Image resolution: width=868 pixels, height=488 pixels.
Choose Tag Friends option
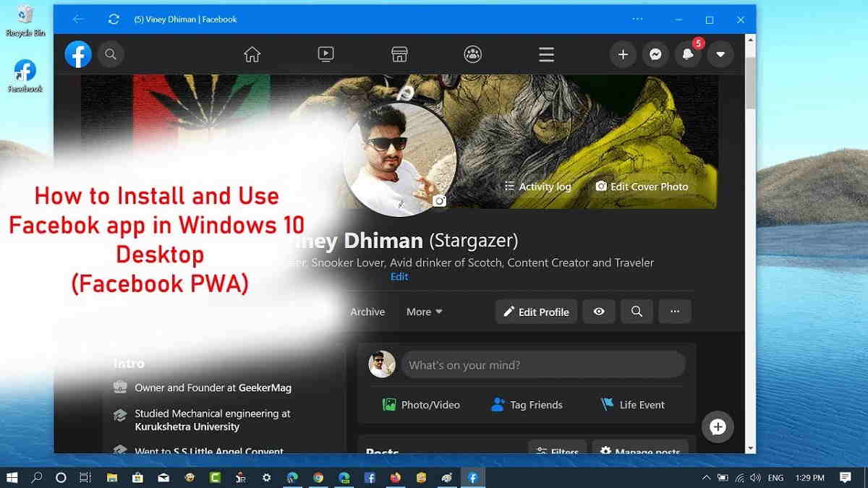(527, 405)
